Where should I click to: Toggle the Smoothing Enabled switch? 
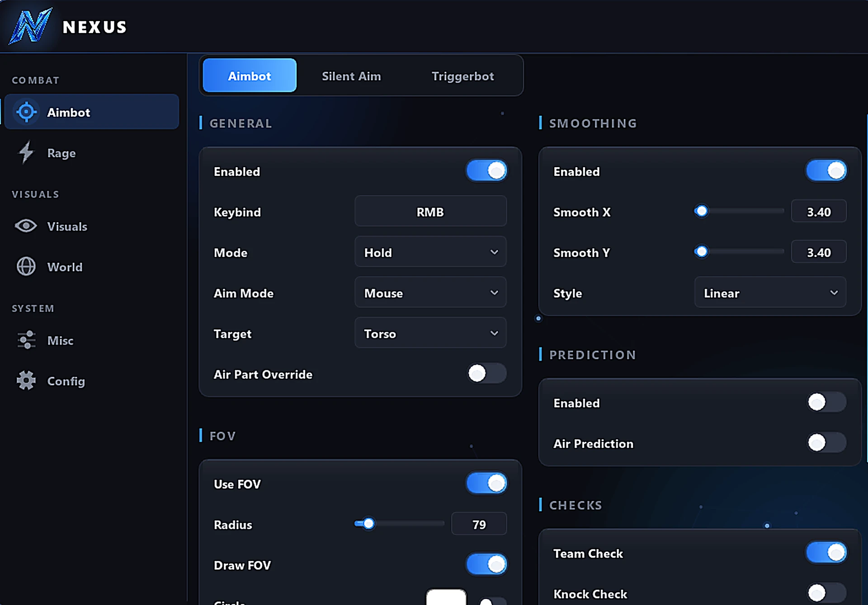pyautogui.click(x=826, y=171)
